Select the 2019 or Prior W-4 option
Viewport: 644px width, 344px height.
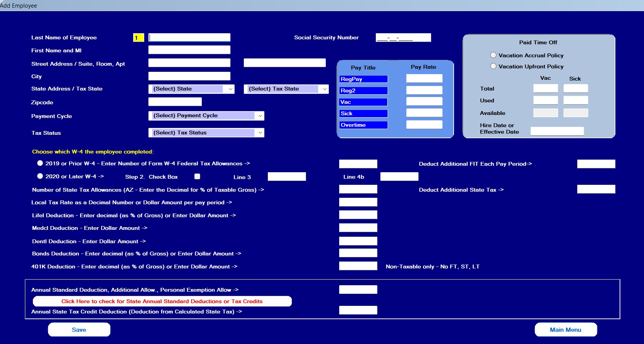coord(40,163)
